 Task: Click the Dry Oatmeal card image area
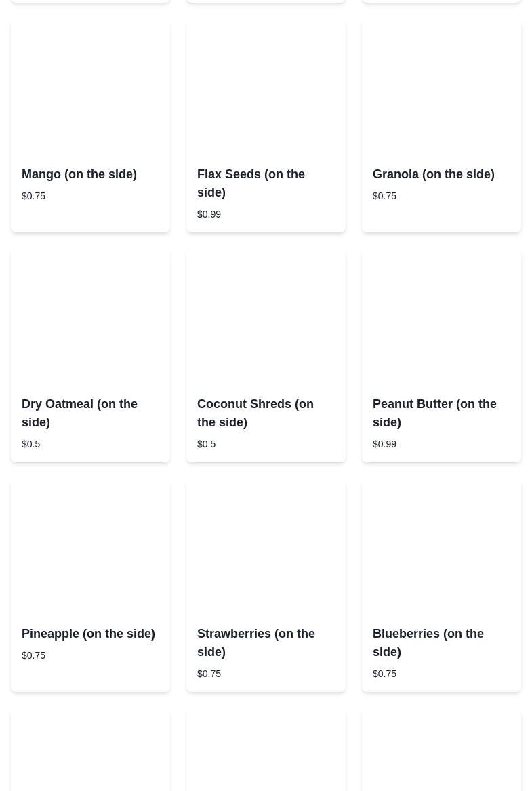click(90, 318)
